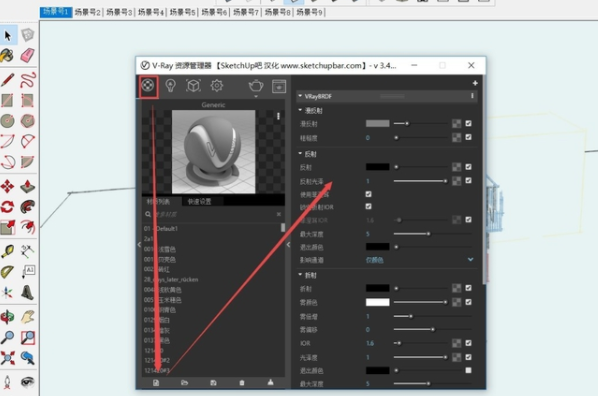
Task: Switch to scene tab 场景号5
Action: point(182,12)
